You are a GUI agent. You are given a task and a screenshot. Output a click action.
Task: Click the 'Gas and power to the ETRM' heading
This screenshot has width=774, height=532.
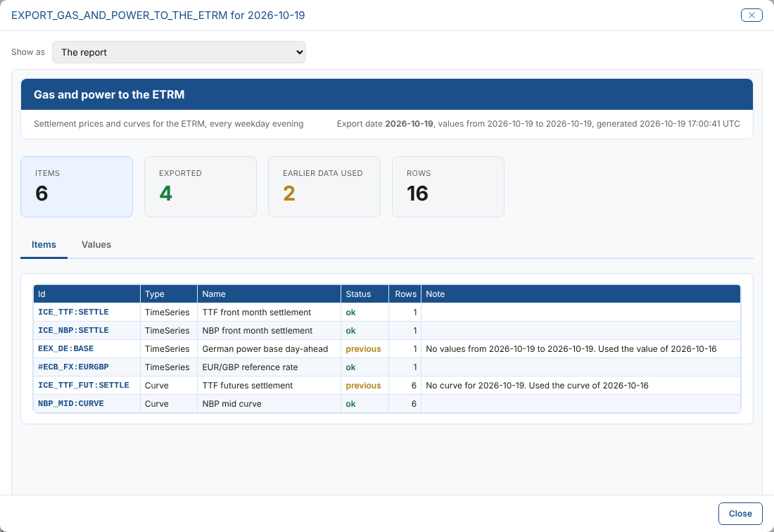[x=109, y=95]
